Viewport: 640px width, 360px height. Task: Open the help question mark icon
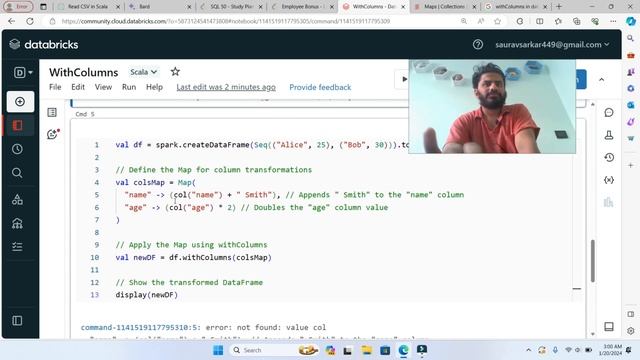coord(478,44)
